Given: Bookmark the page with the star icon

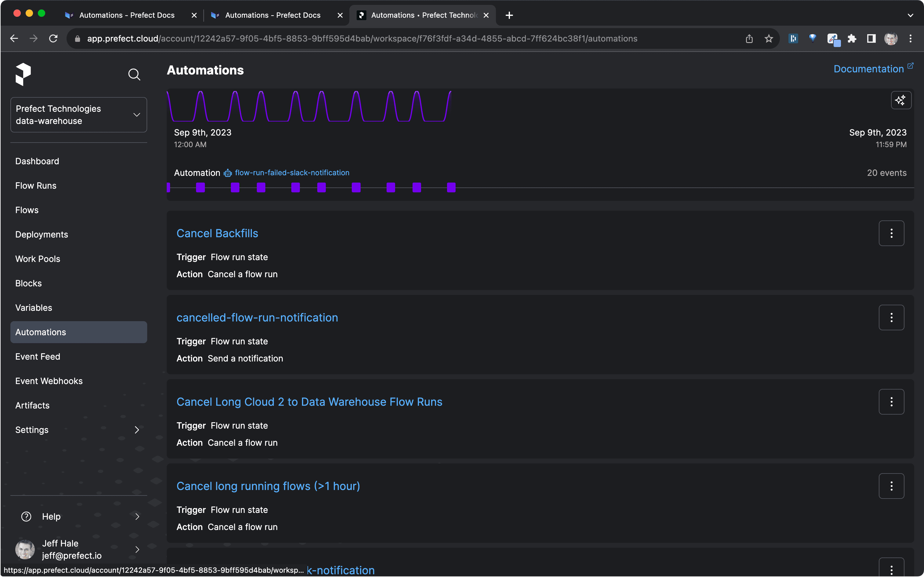Looking at the screenshot, I should [769, 38].
